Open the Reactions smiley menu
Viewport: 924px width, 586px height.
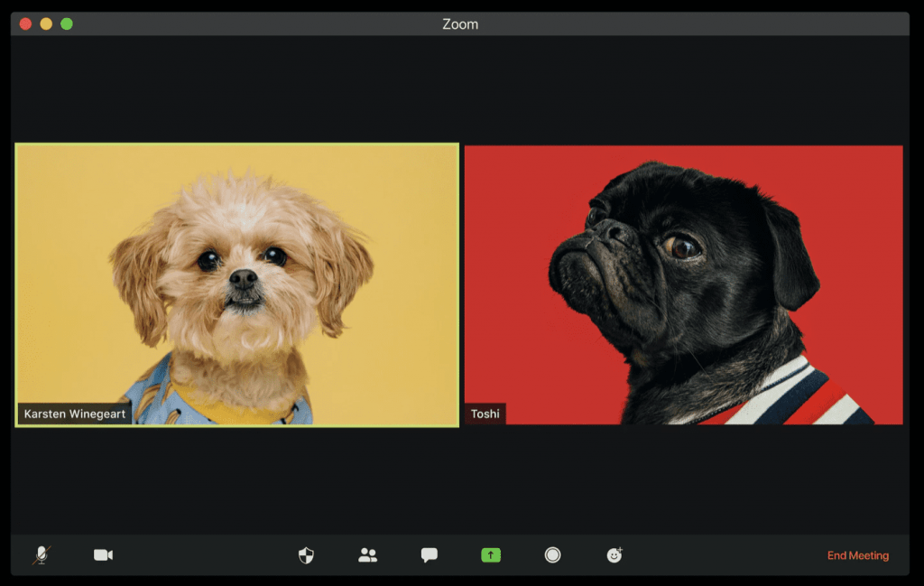coord(614,555)
